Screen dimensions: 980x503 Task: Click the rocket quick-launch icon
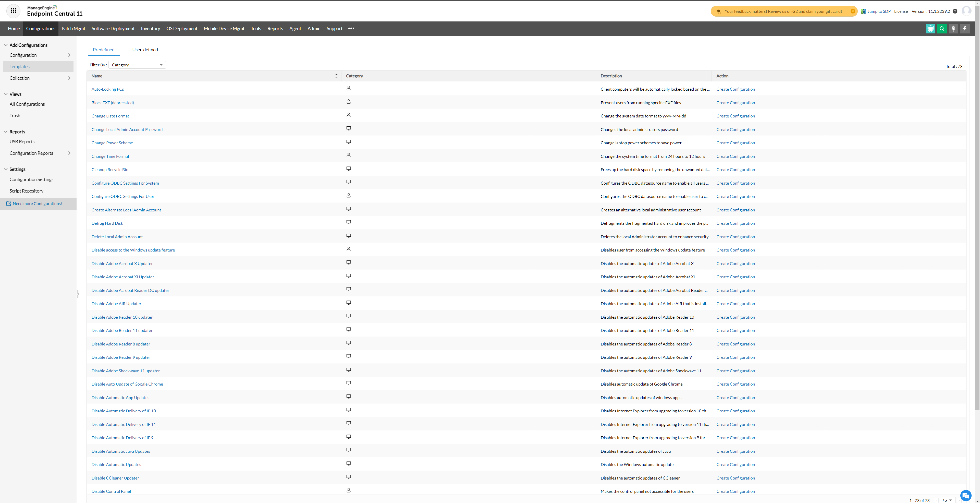tap(953, 29)
